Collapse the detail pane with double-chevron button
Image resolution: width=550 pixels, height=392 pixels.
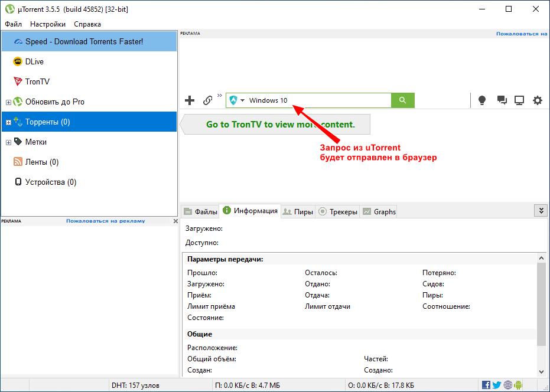(x=540, y=210)
